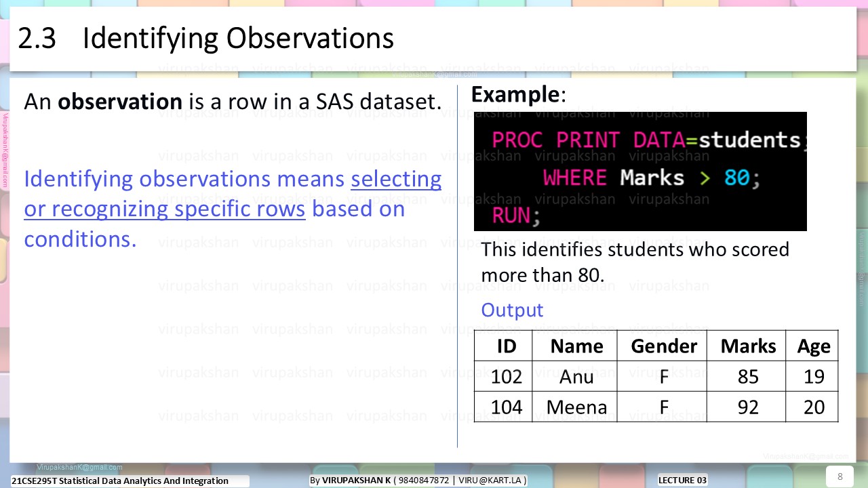This screenshot has width=868, height=488.
Task: Click the table cell "102"
Action: [503, 376]
